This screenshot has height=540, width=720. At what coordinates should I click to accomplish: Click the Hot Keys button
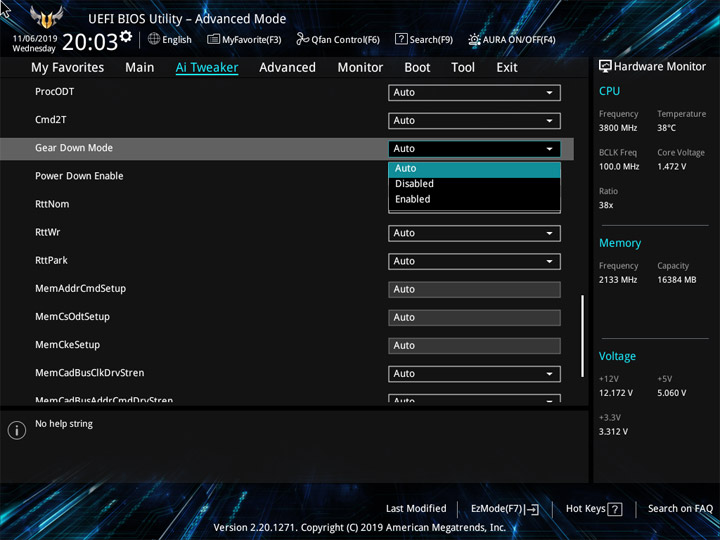click(594, 509)
